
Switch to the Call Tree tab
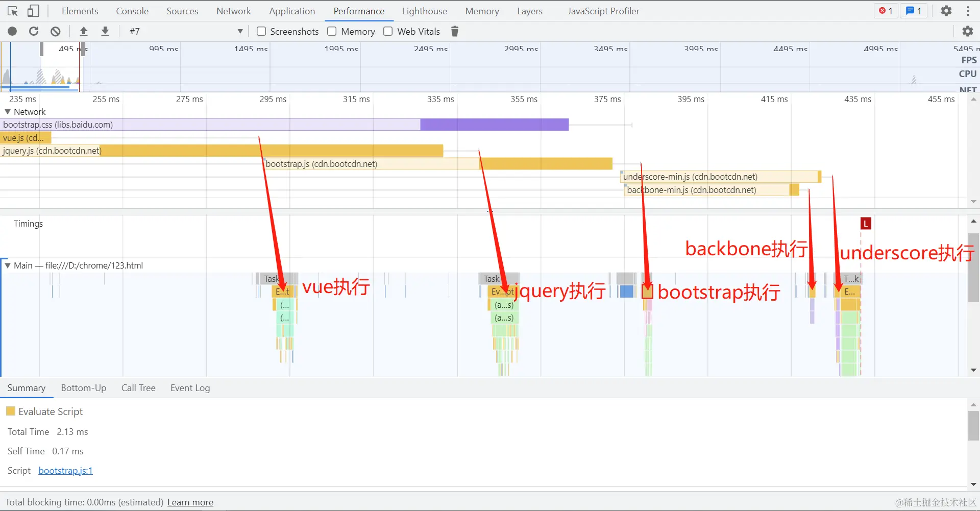click(138, 388)
